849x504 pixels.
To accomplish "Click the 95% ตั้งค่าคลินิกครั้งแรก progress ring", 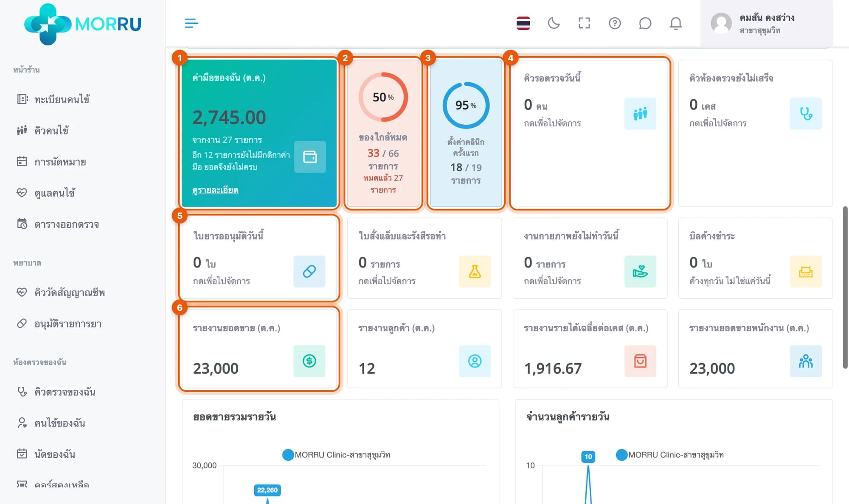I will (x=466, y=105).
